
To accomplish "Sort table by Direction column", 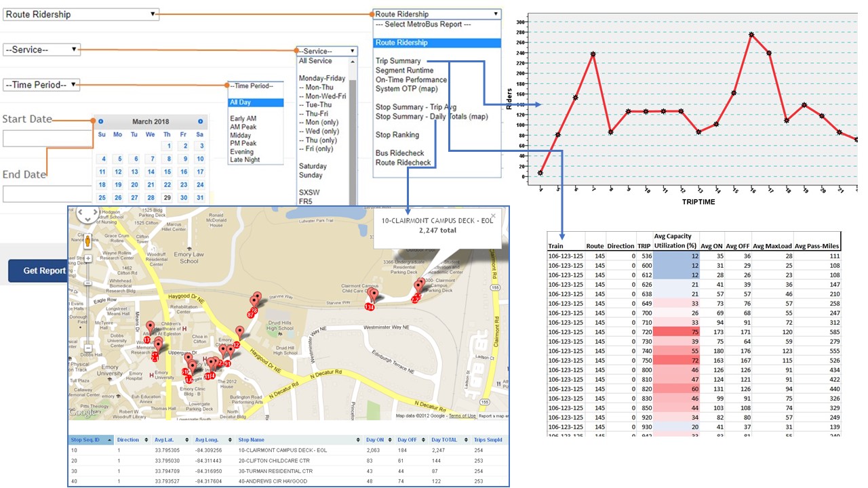I will point(134,440).
